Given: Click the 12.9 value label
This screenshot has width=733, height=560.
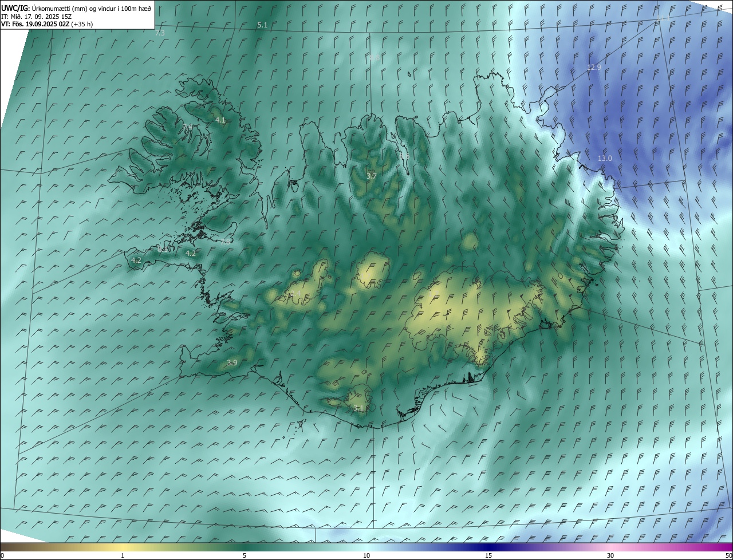Looking at the screenshot, I should pos(594,68).
